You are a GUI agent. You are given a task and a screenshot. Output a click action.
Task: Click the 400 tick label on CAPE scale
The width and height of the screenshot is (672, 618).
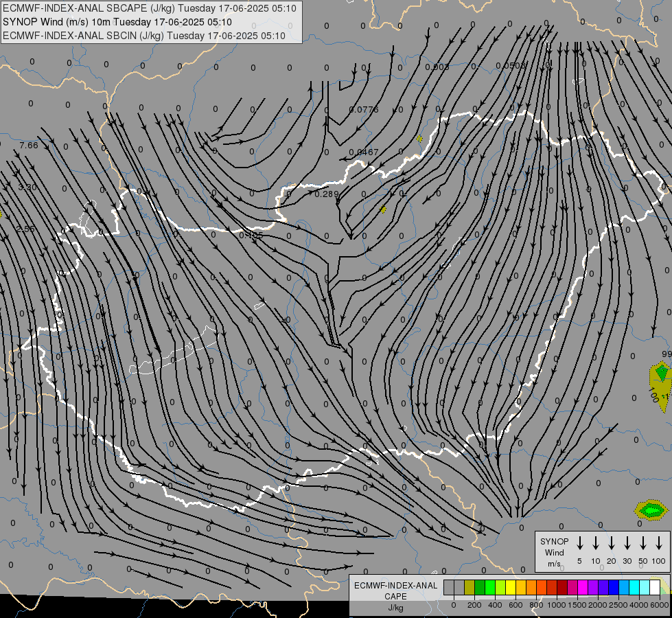495,605
